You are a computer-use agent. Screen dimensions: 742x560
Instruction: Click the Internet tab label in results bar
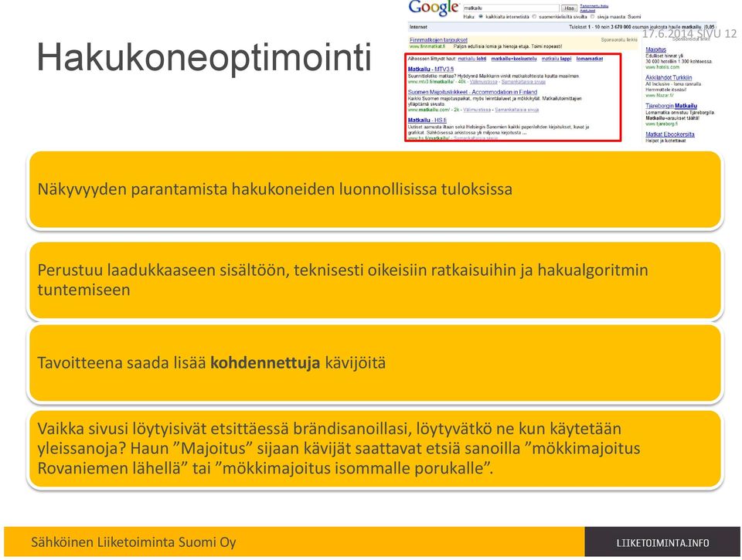(418, 28)
